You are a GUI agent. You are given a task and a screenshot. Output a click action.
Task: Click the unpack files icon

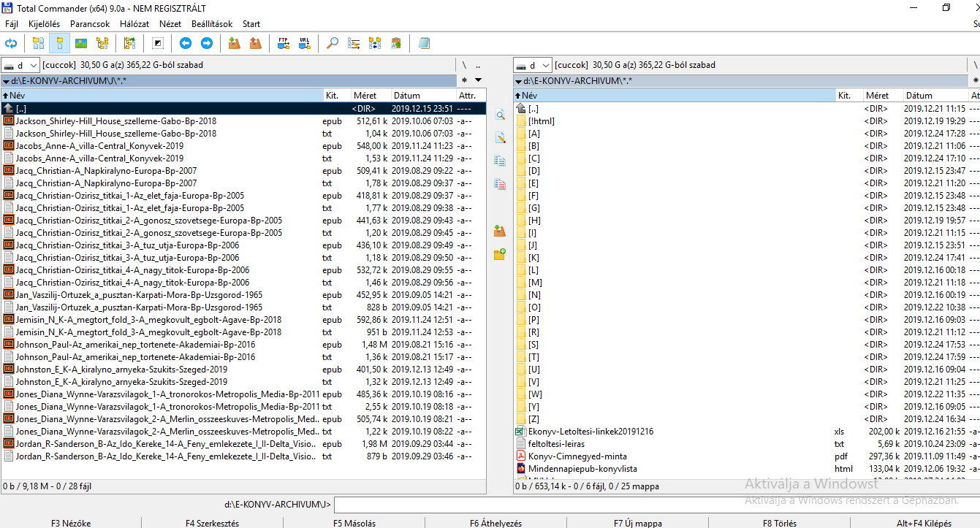(x=255, y=43)
